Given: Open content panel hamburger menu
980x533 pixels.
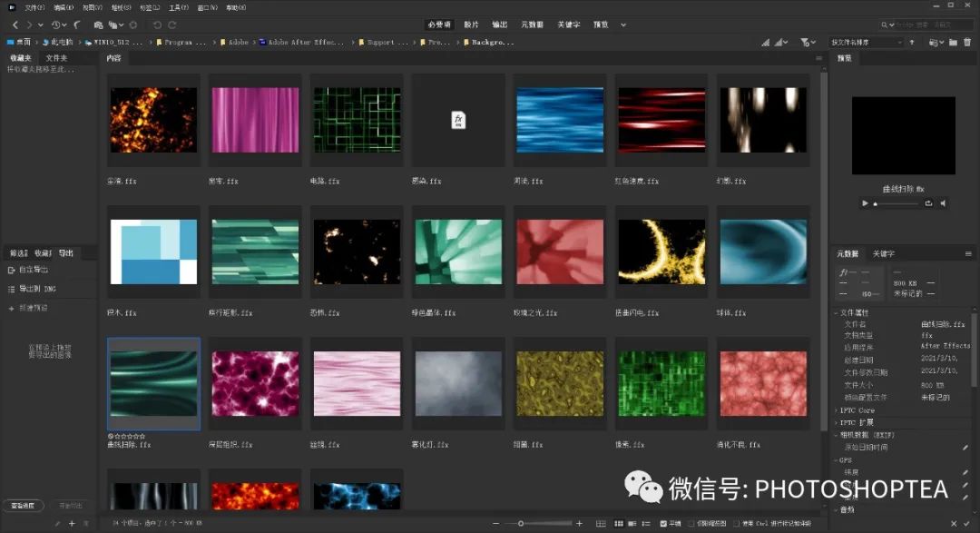Looking at the screenshot, I should point(818,58).
